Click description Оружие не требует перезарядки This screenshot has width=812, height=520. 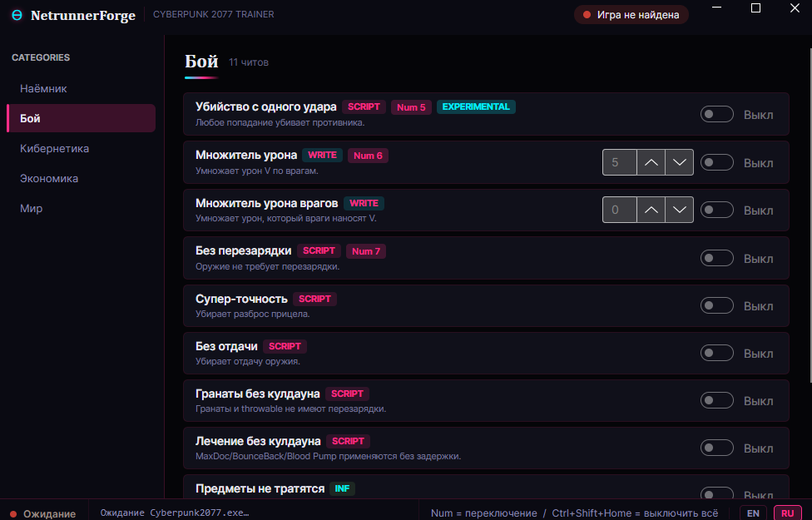[x=268, y=267]
